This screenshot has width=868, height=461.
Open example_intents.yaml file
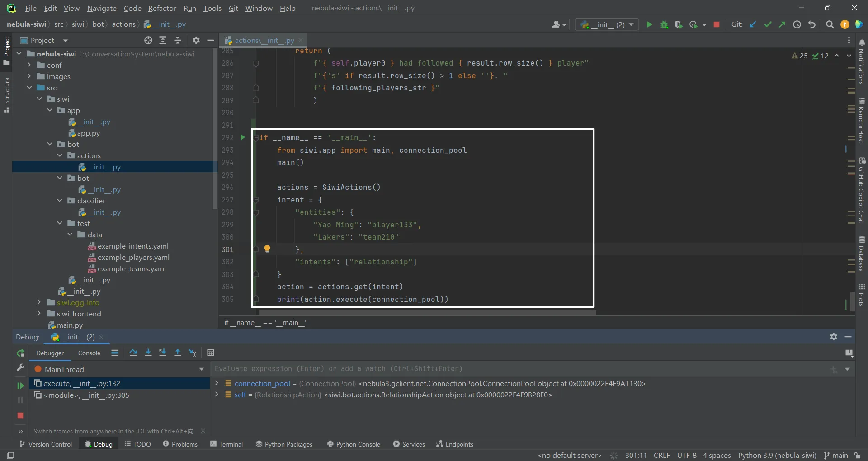tap(133, 246)
